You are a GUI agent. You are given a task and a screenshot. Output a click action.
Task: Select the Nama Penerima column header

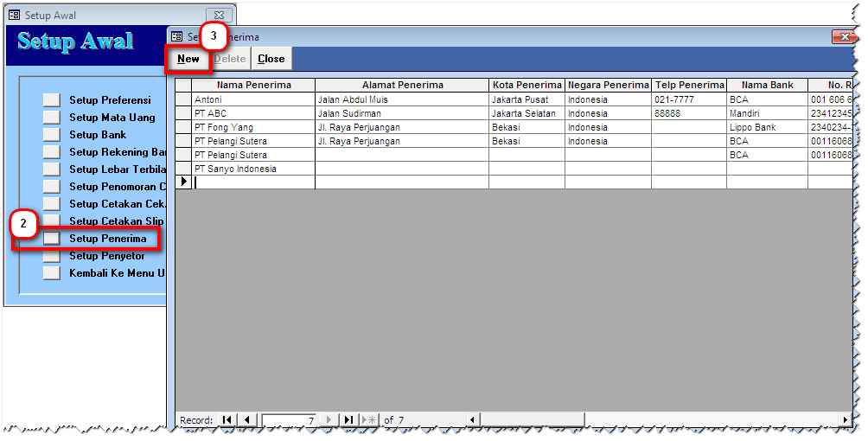point(253,85)
